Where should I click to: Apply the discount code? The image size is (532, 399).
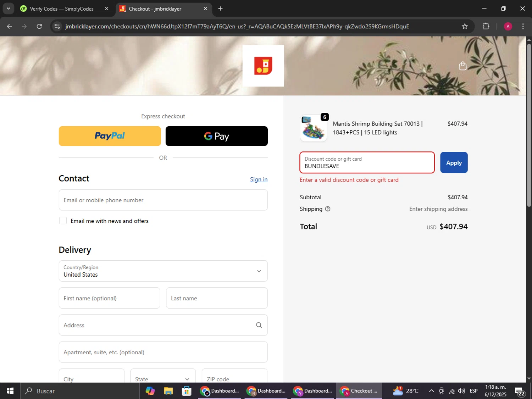pyautogui.click(x=454, y=163)
